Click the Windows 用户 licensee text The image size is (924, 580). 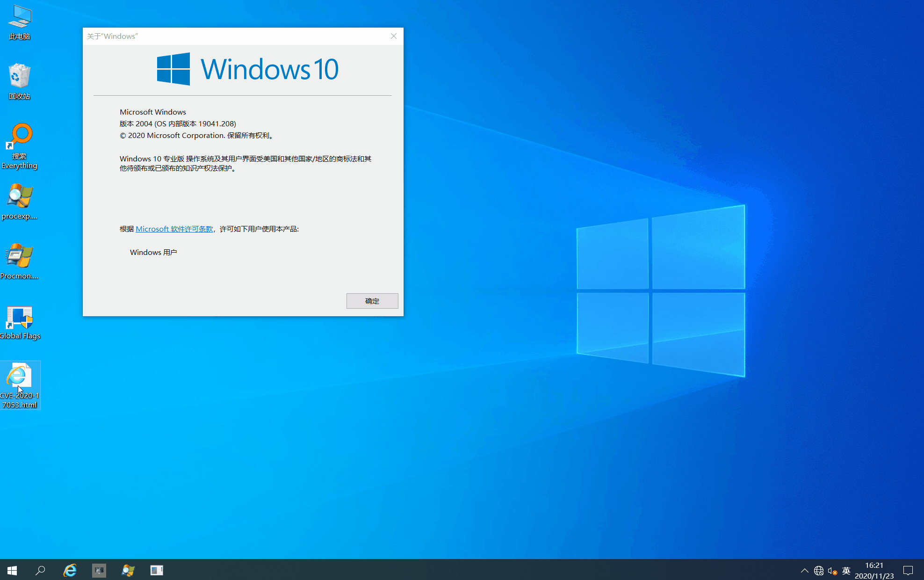point(153,252)
